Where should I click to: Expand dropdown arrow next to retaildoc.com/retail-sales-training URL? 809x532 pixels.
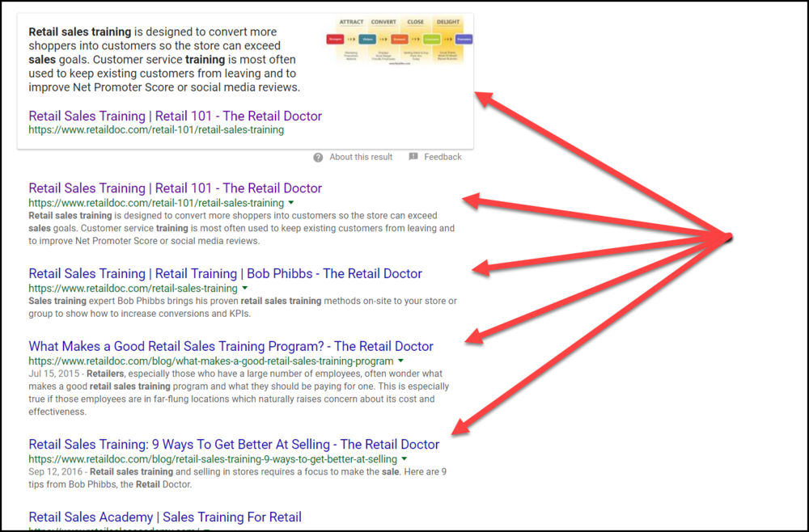coord(245,288)
